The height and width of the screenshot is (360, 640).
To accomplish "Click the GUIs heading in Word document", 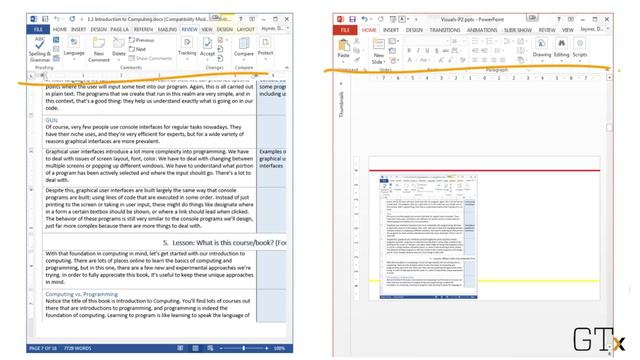I will click(x=51, y=120).
